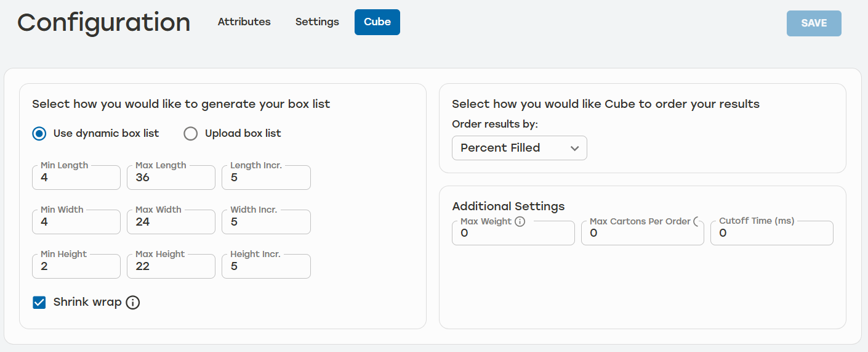Focus the Min Length field
This screenshot has width=868, height=352.
[76, 178]
